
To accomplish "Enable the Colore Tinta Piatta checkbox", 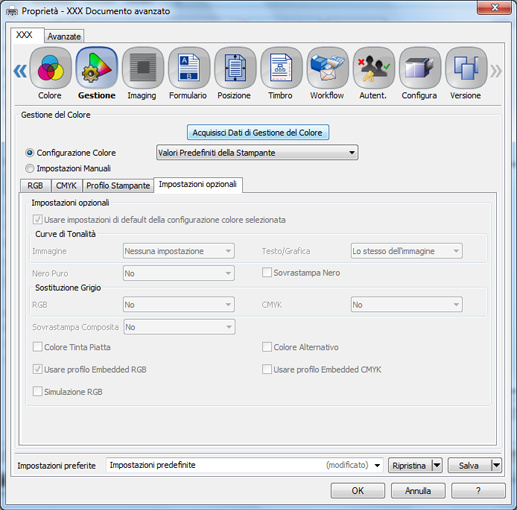I will tap(37, 347).
